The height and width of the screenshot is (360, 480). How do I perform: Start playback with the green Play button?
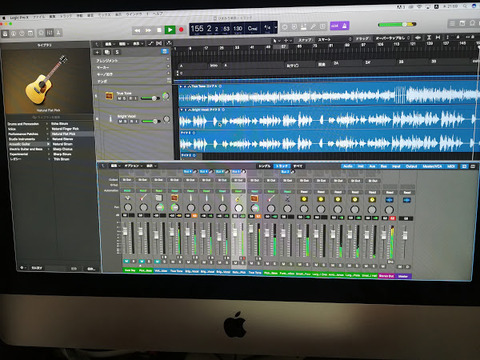point(170,30)
